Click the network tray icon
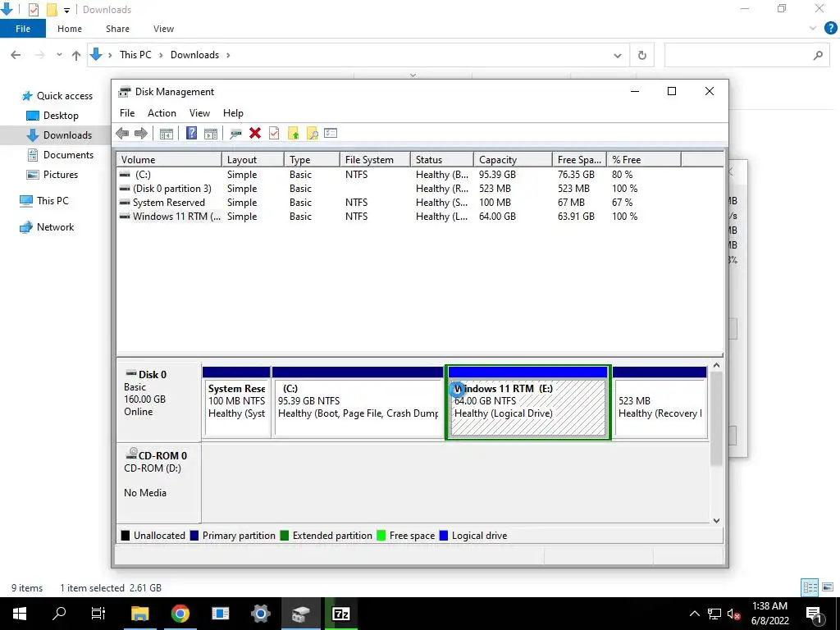 click(x=714, y=614)
